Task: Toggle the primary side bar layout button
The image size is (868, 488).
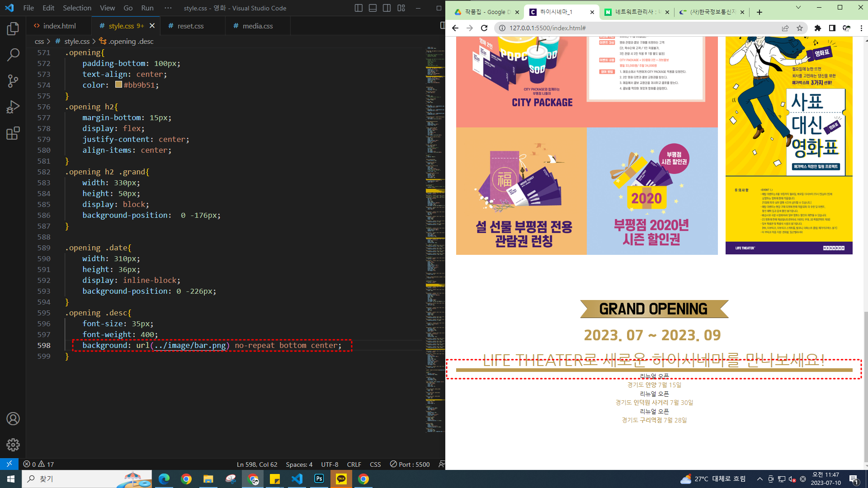Action: (x=359, y=8)
